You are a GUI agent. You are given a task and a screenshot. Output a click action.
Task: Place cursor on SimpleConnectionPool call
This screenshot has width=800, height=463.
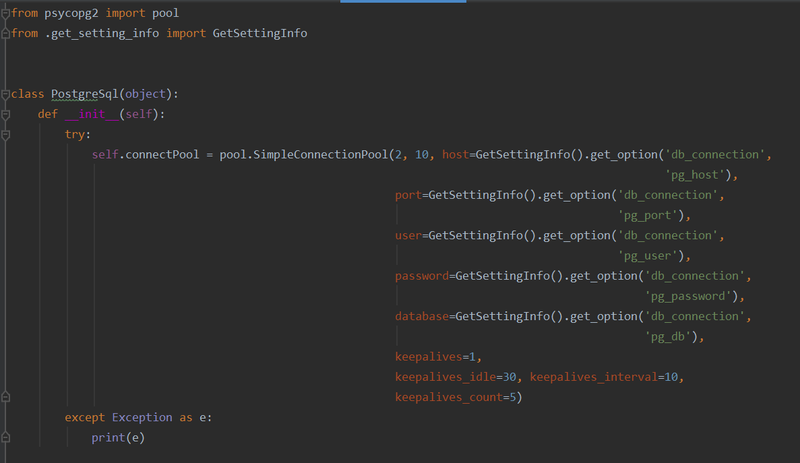[x=320, y=155]
